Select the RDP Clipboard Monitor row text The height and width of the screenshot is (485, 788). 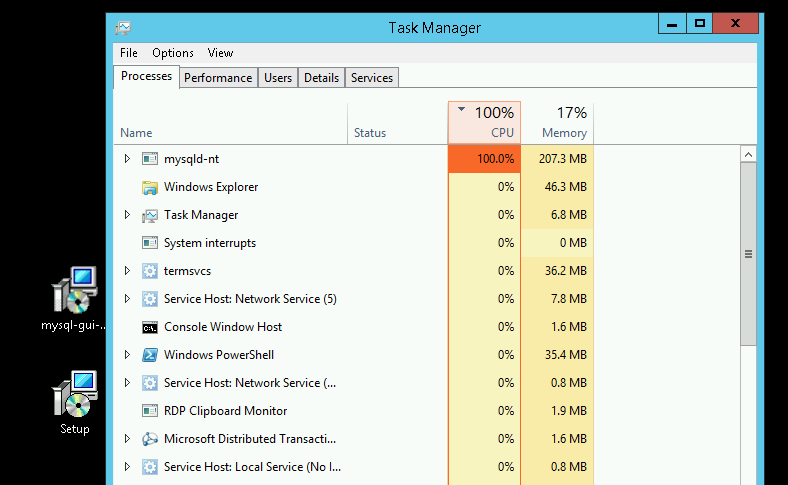point(225,411)
